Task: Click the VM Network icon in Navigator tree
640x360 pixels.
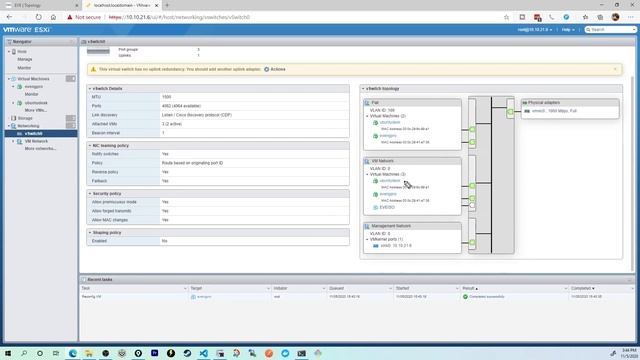Action: (x=20, y=141)
